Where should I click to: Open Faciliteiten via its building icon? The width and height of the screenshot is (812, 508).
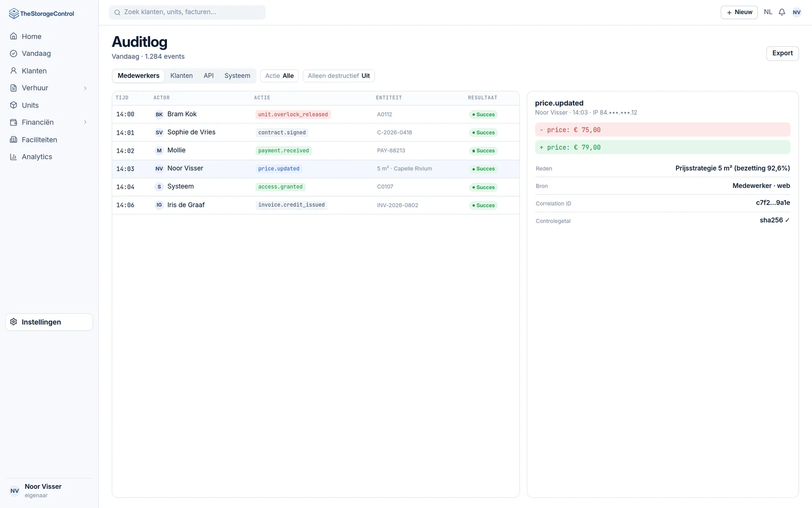click(x=14, y=140)
